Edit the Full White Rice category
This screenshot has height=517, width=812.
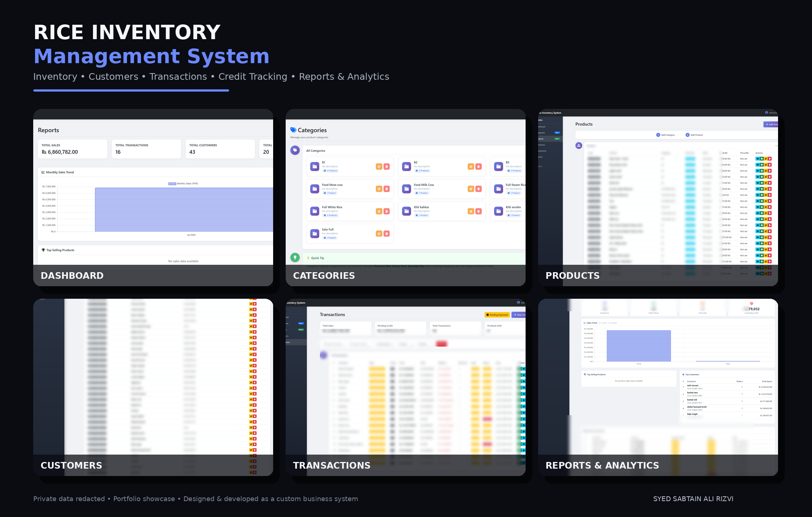click(379, 211)
